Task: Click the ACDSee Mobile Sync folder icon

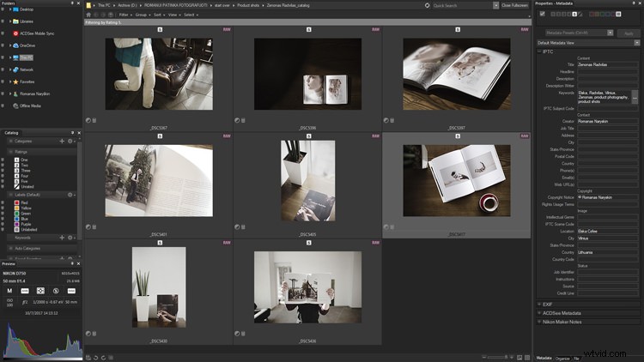Action: point(15,33)
